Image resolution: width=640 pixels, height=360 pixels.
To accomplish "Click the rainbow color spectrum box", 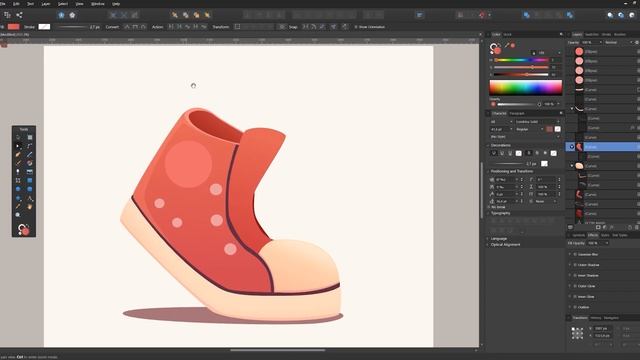I will 526,87.
